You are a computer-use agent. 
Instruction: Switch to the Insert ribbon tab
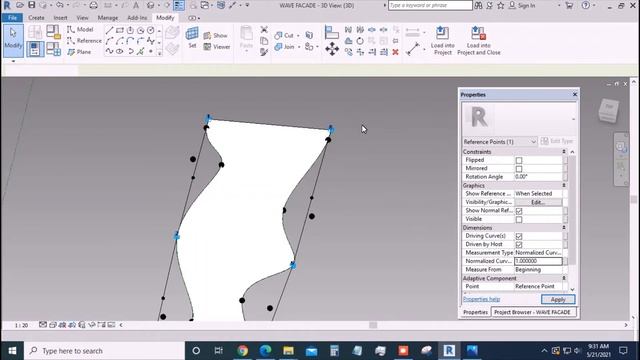(60, 18)
